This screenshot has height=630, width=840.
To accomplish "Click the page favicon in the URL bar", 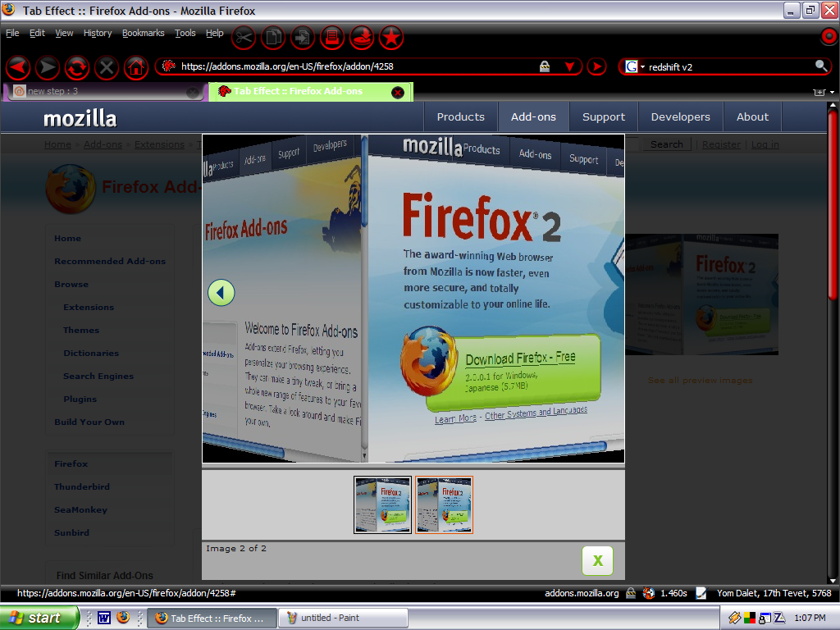I will pyautogui.click(x=169, y=66).
